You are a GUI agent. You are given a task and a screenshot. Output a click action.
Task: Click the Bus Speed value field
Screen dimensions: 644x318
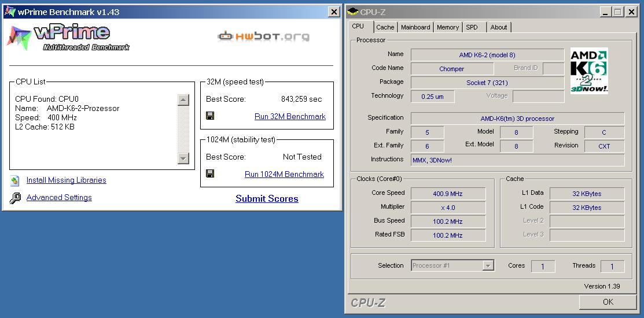pos(448,221)
